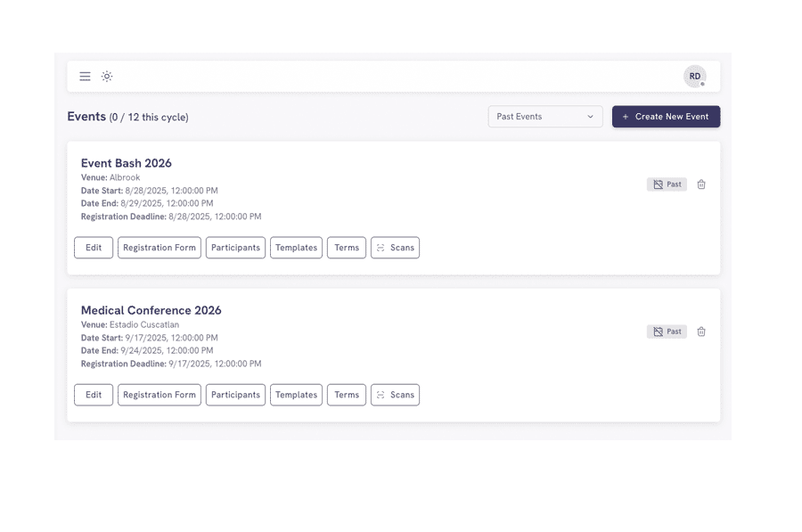Toggle the Past status badge on Event Bash 2026
This screenshot has width=802, height=532.
click(667, 184)
